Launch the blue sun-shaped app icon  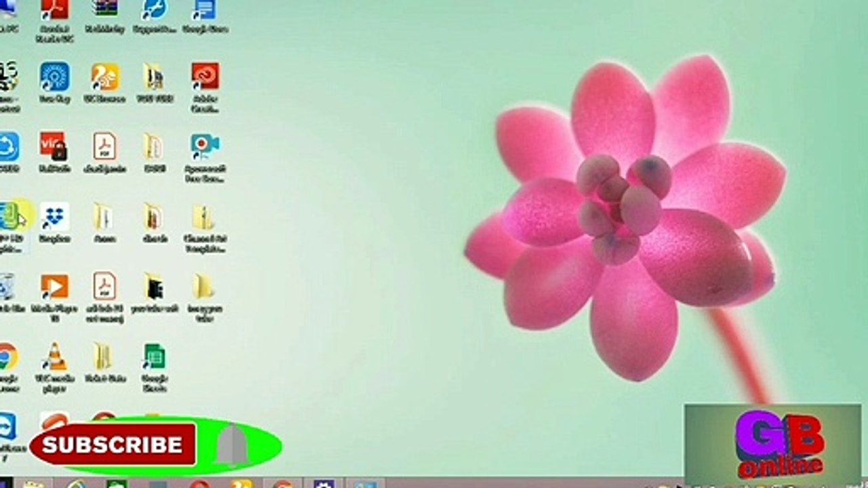pos(54,77)
